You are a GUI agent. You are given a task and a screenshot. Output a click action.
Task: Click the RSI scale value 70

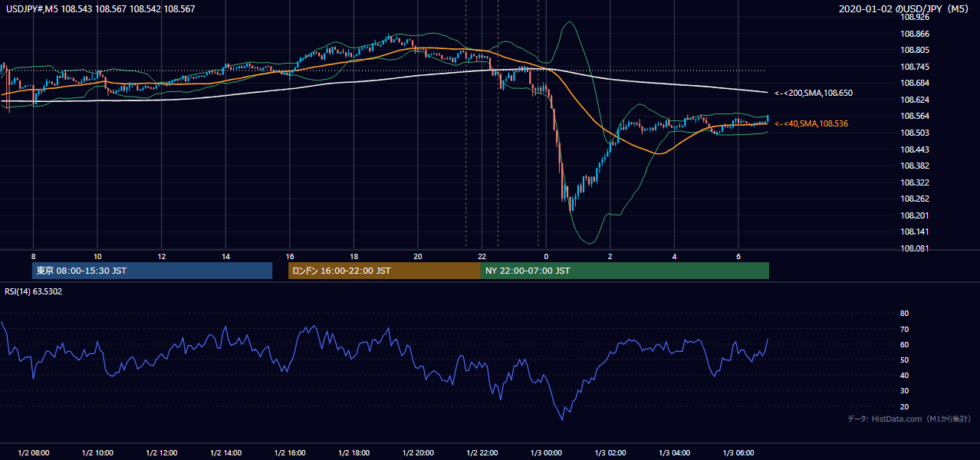904,329
